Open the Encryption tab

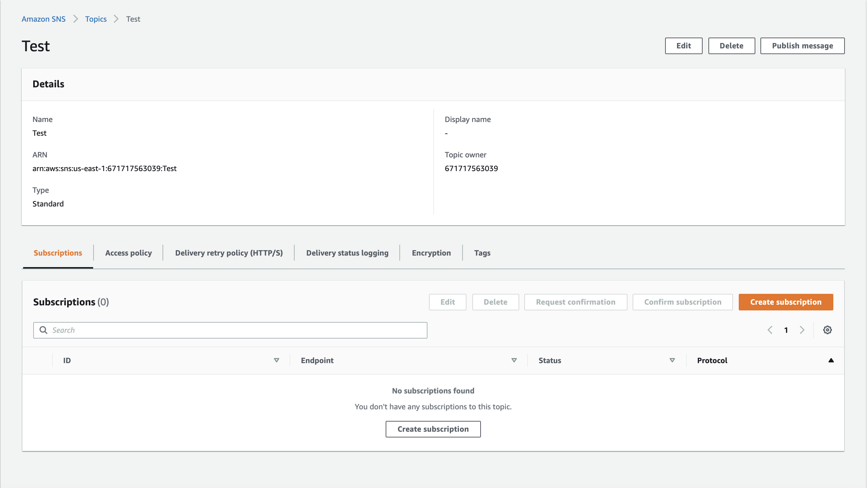pyautogui.click(x=431, y=253)
